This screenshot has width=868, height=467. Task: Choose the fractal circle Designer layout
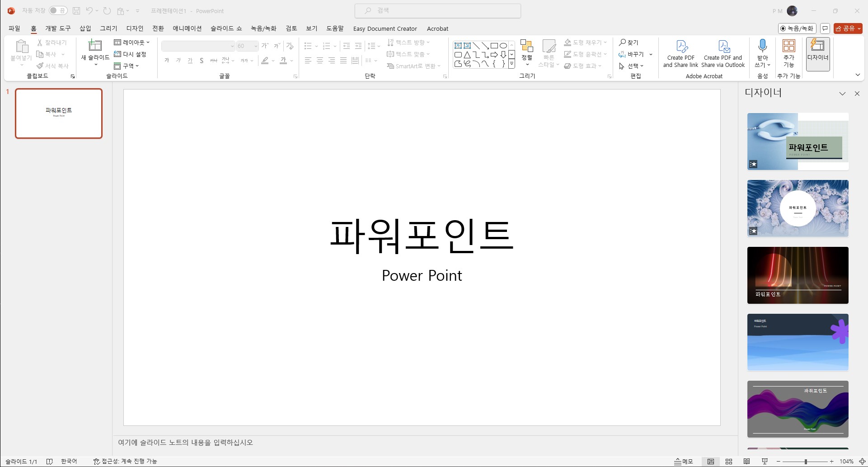pyautogui.click(x=798, y=208)
